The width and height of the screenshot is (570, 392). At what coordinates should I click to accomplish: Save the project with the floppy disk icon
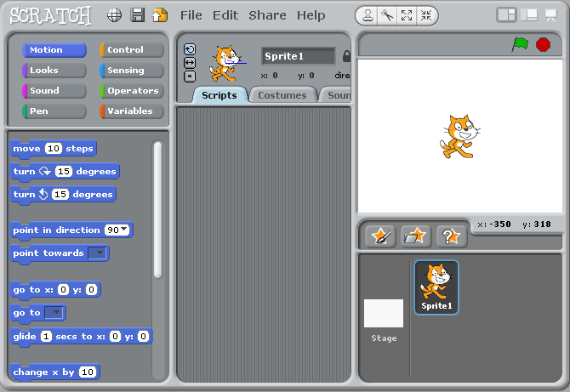(137, 15)
